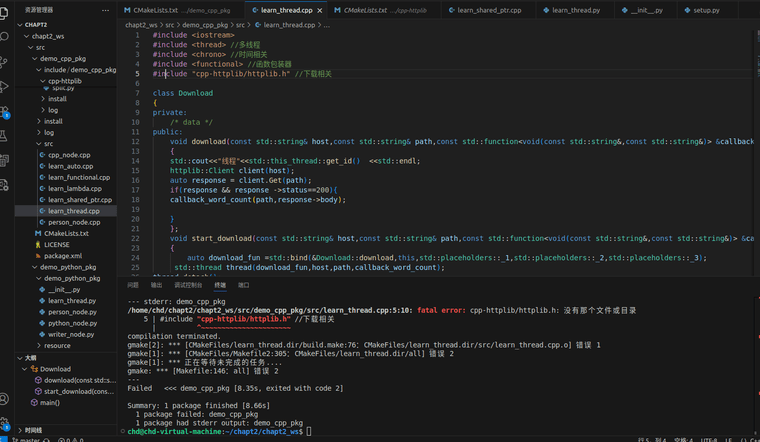Collapse the 大纲 outline section
Viewport: 760px width, 442px height.
(x=20, y=358)
